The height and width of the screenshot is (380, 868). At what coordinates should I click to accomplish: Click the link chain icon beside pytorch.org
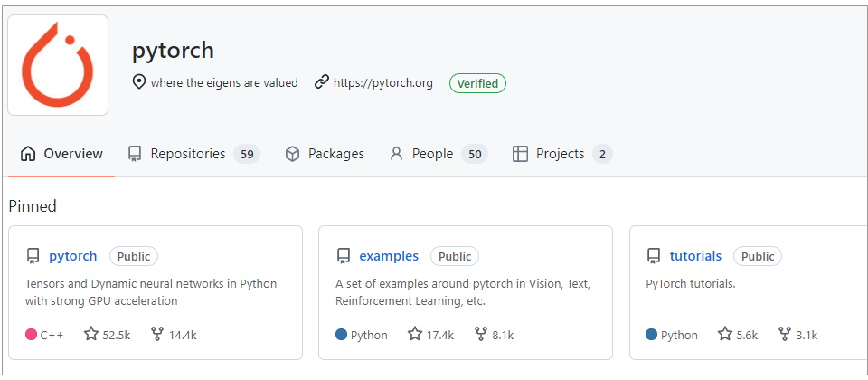coord(322,82)
